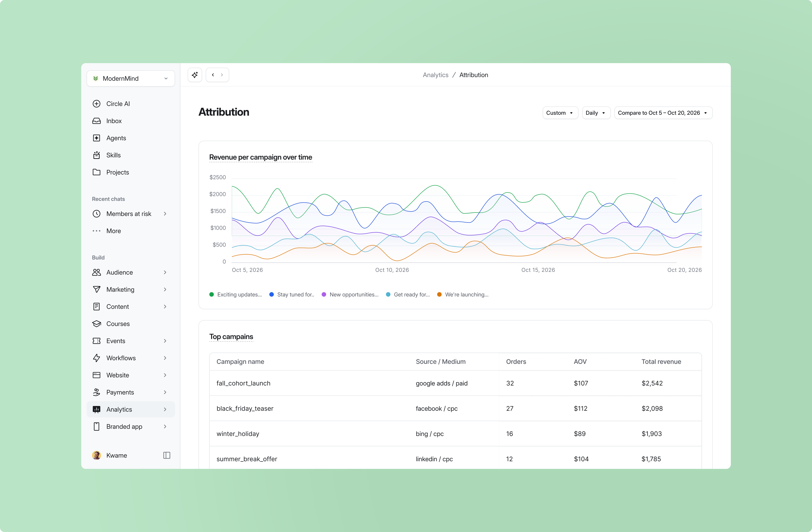The height and width of the screenshot is (532, 812).
Task: Select Payments in the sidebar
Action: click(x=131, y=392)
